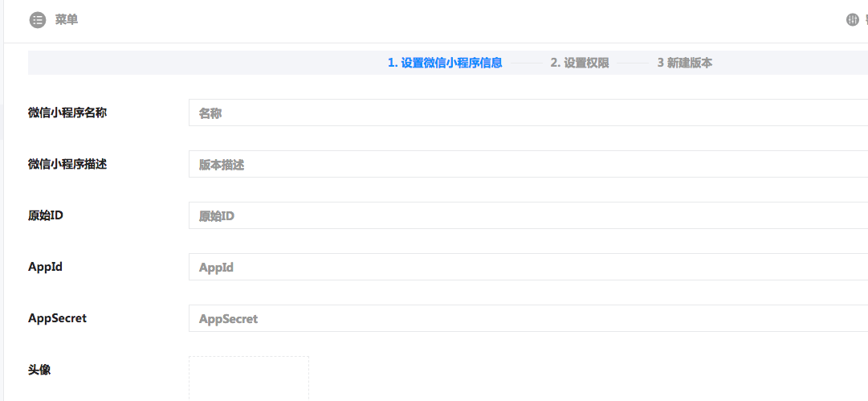
Task: Click the 微信小程序名称 label
Action: [67, 113]
